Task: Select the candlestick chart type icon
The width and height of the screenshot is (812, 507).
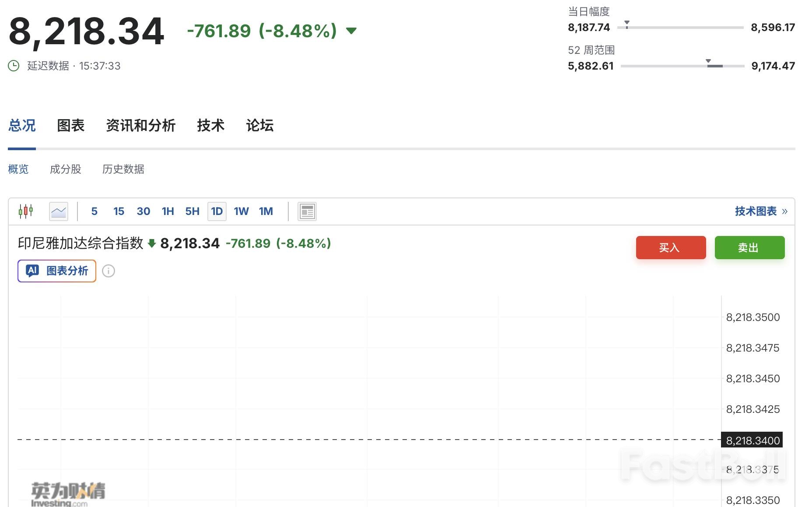Action: (x=26, y=211)
